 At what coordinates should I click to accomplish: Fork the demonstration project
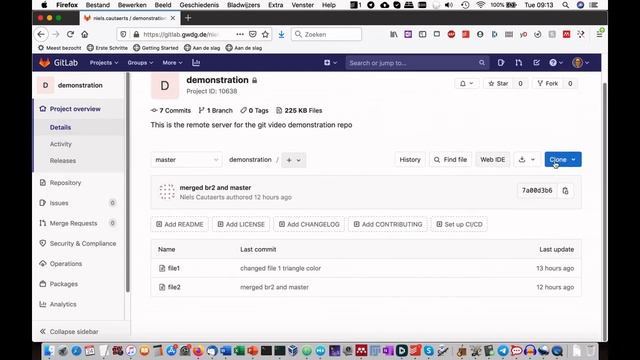547,84
